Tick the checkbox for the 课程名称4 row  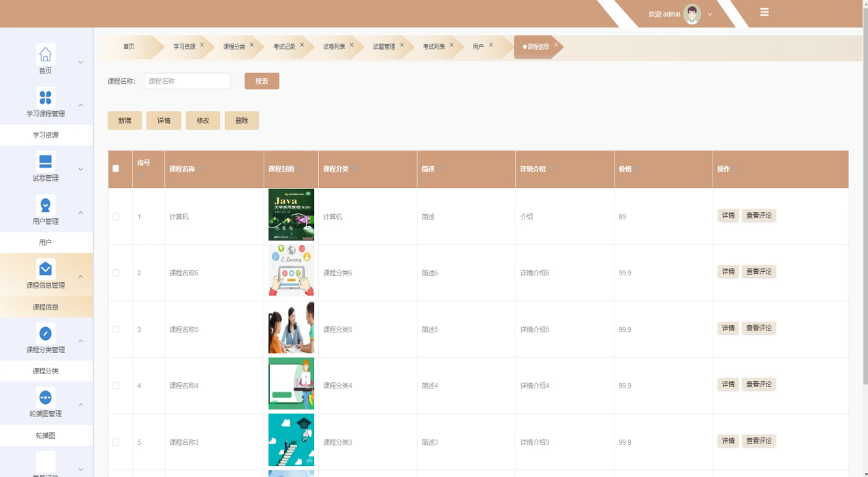pos(116,386)
